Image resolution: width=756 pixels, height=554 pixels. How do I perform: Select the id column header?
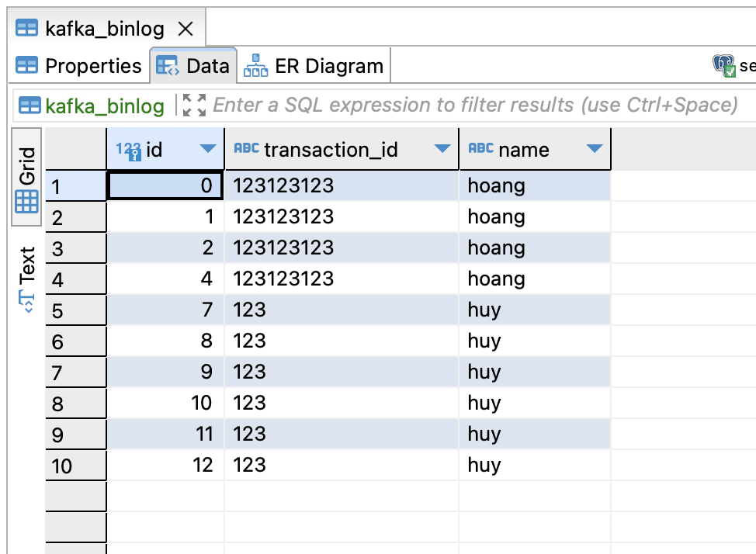tap(165, 150)
